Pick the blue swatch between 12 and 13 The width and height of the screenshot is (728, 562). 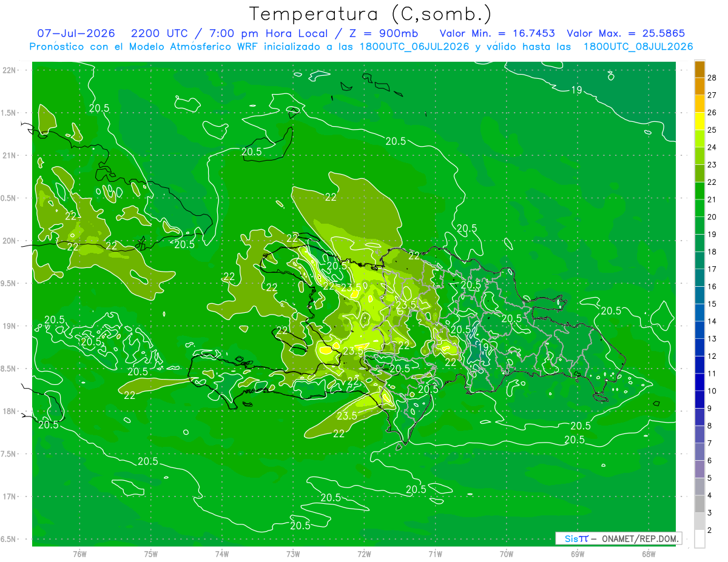point(699,347)
